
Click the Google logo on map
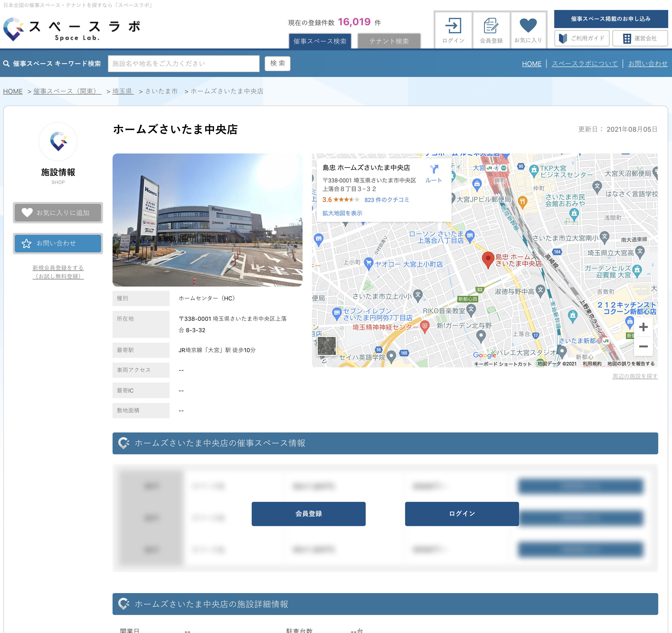tap(484, 355)
